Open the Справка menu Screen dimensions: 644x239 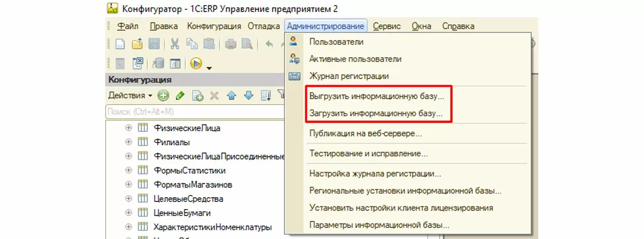pyautogui.click(x=458, y=26)
